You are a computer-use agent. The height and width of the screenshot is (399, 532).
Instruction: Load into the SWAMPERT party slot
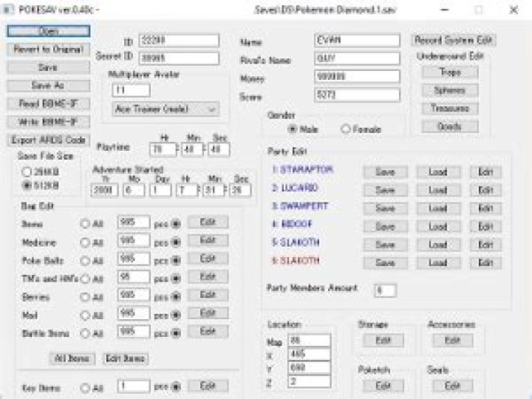[x=438, y=208]
